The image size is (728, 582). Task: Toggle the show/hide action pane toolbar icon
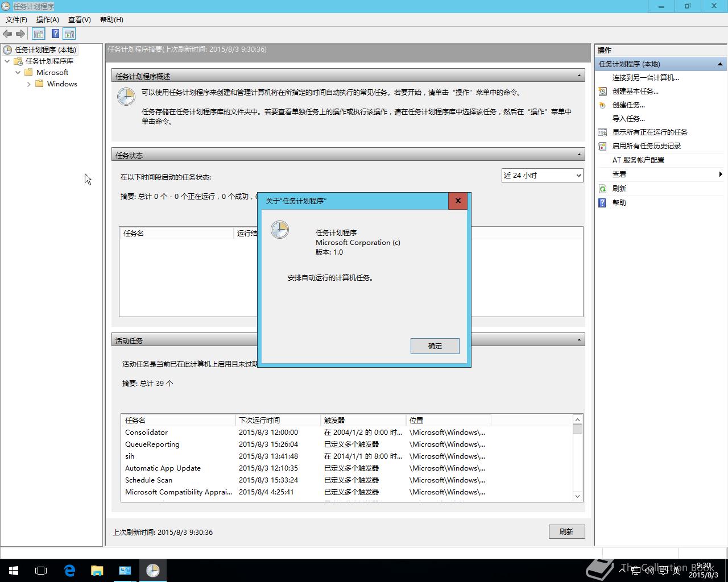[69, 34]
